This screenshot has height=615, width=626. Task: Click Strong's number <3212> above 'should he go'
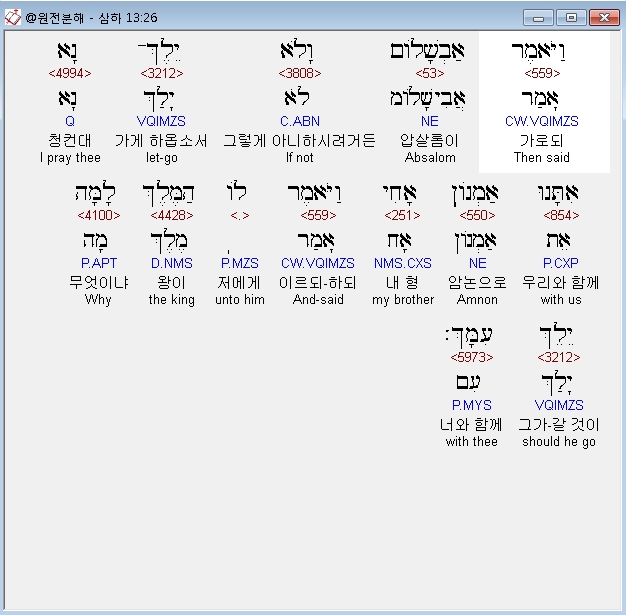(559, 357)
